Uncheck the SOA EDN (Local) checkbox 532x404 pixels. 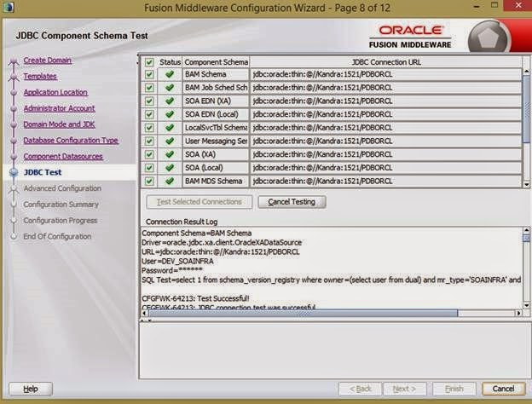149,114
